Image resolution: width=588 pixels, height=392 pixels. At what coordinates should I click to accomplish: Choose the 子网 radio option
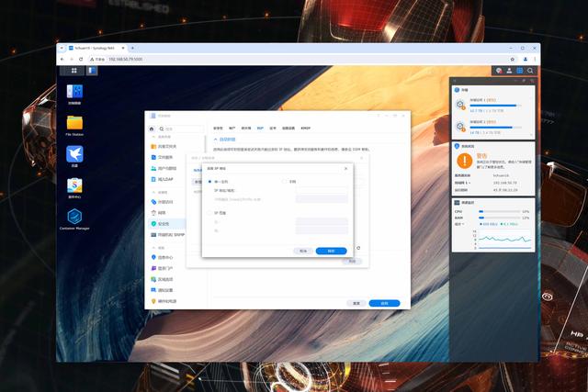point(284,182)
